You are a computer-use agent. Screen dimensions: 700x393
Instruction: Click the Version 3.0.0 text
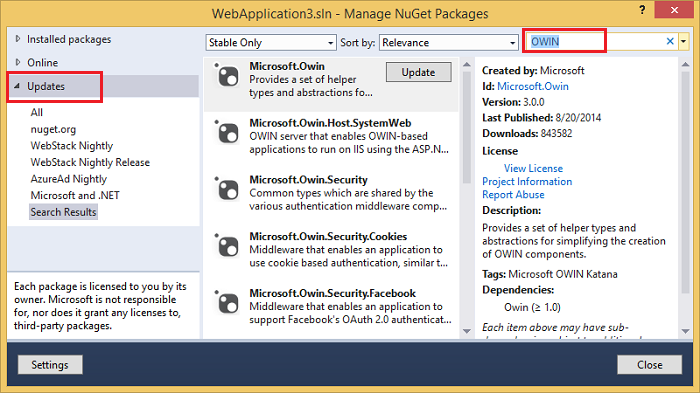point(513,102)
